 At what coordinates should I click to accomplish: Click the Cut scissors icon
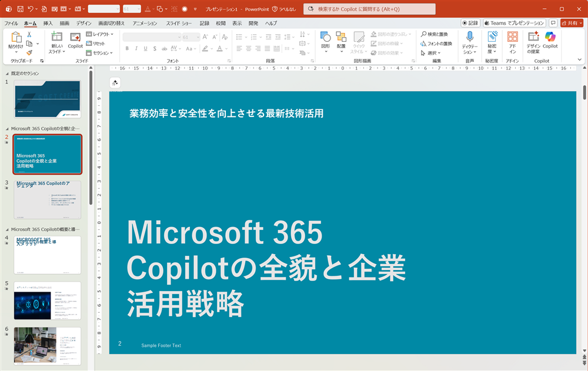coord(29,35)
